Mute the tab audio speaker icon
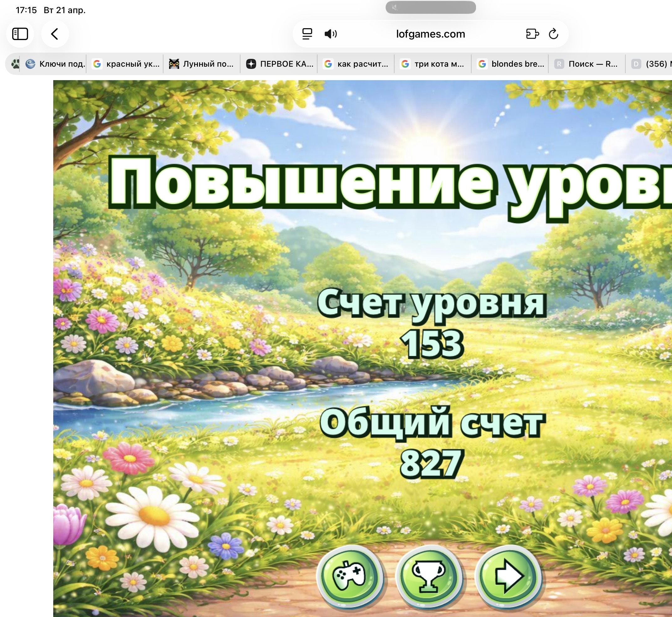The image size is (672, 617). click(330, 34)
